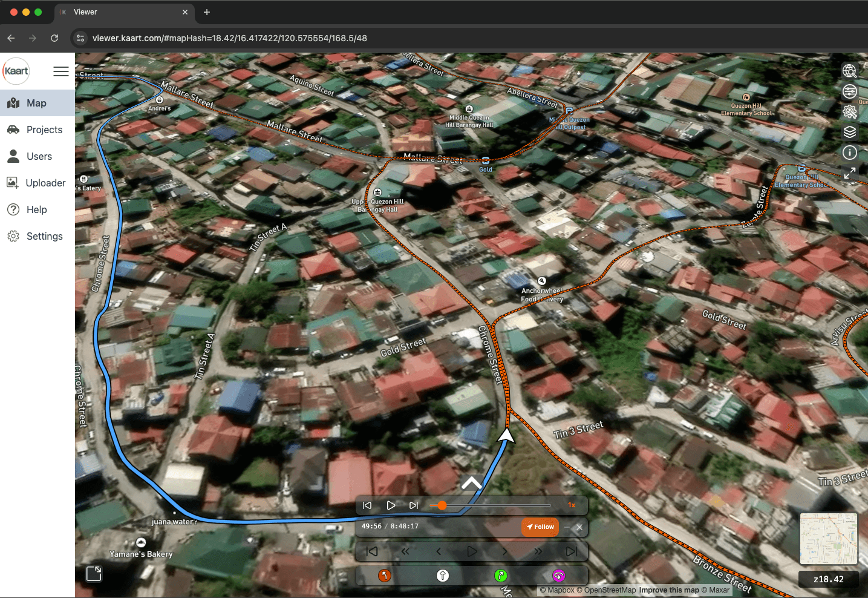
Task: Open the layers panel icon
Action: coord(849,132)
